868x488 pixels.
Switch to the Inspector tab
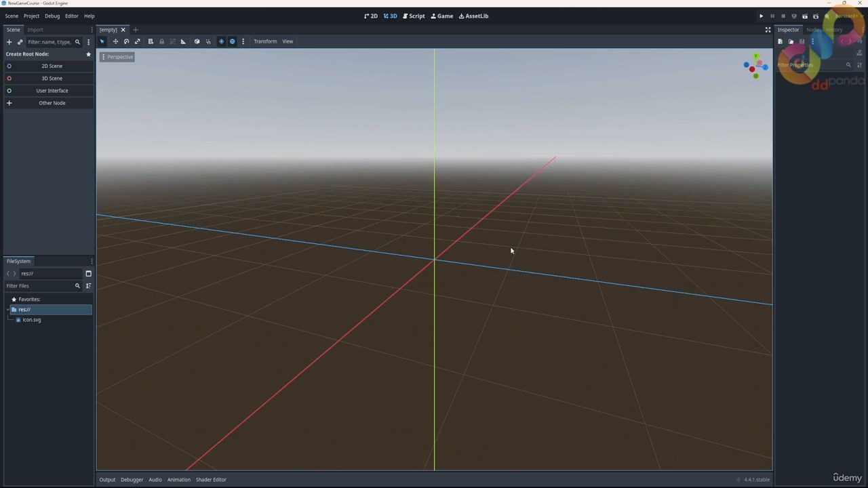[x=788, y=30]
